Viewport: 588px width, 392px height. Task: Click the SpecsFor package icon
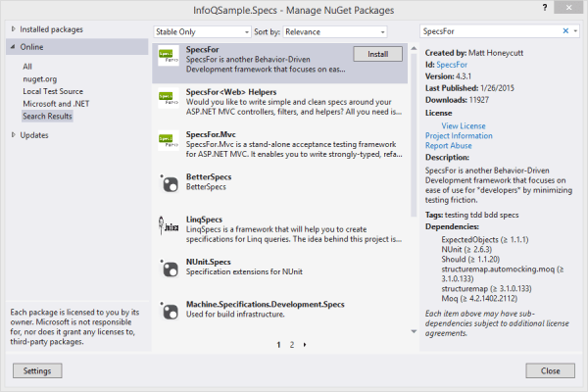(169, 56)
